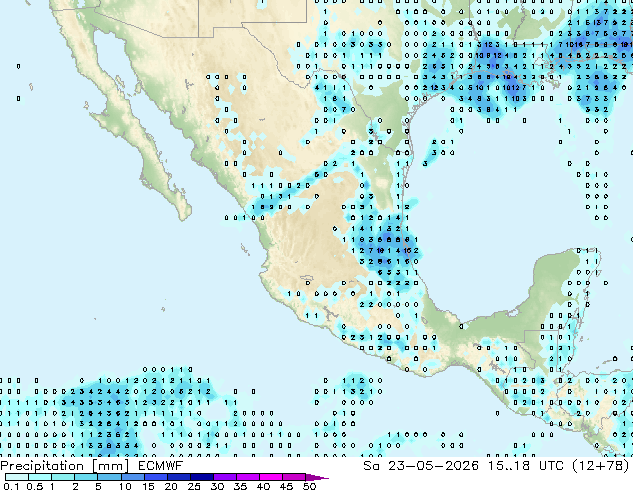Click the 10 to 15 mm legend swatch
The height and width of the screenshot is (490, 634).
tap(133, 477)
